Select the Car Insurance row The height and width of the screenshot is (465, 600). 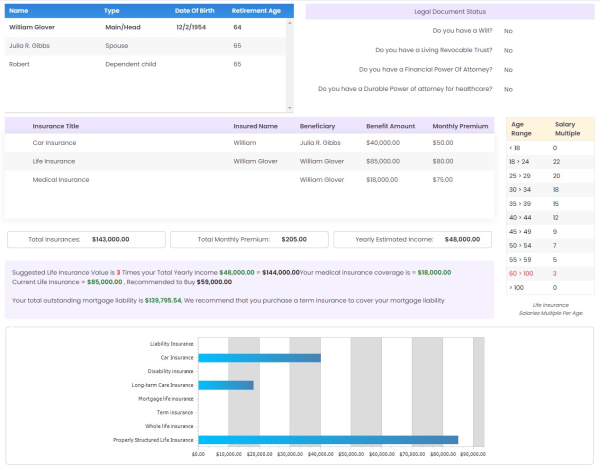55,143
